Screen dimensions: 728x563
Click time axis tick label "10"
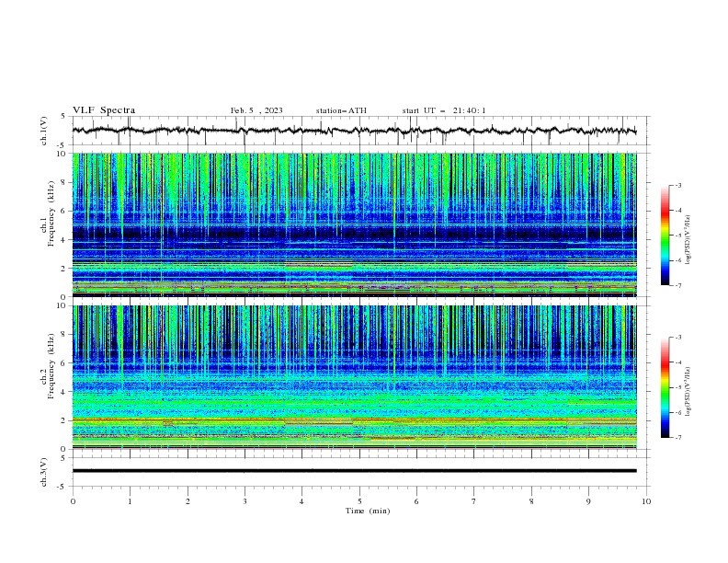click(x=646, y=501)
